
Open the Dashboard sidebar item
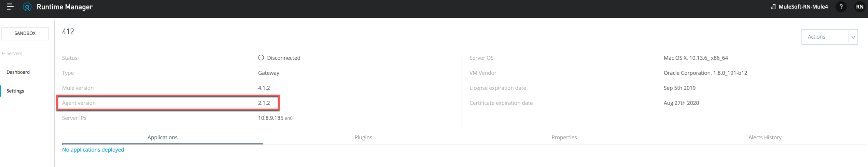pyautogui.click(x=18, y=72)
